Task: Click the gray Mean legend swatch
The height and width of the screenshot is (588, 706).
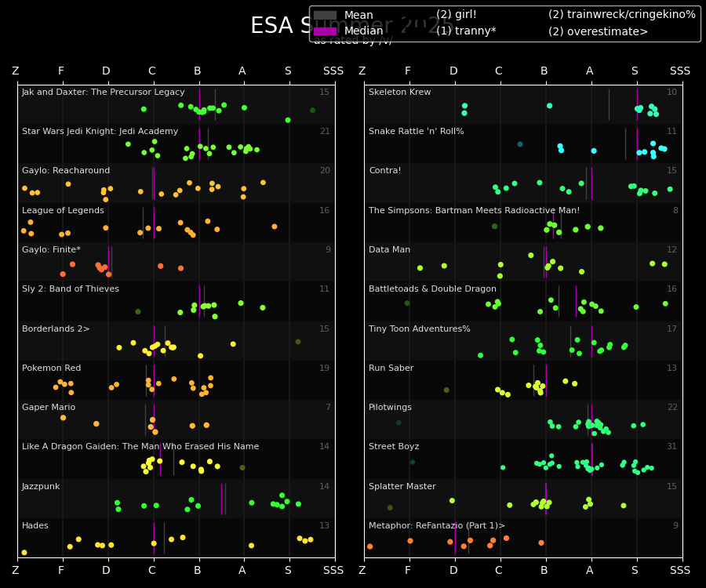Action: 325,16
